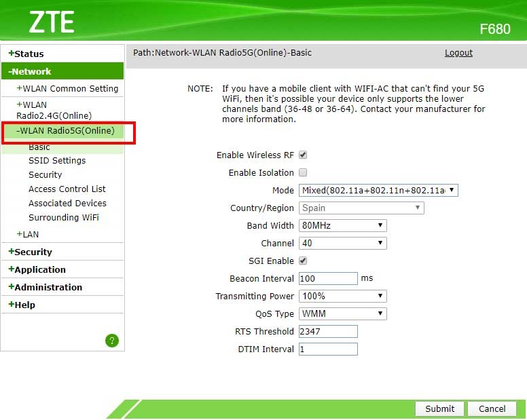
Task: Click the NOTE: label
Action: (200, 89)
